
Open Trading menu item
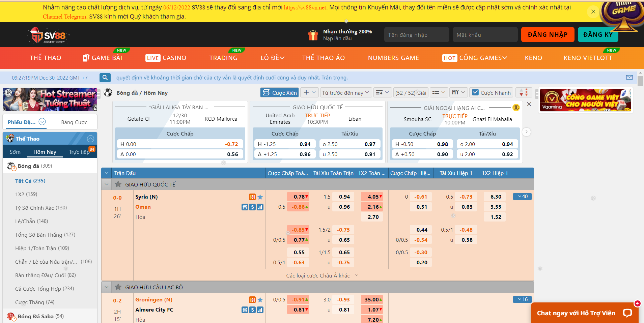pyautogui.click(x=223, y=58)
